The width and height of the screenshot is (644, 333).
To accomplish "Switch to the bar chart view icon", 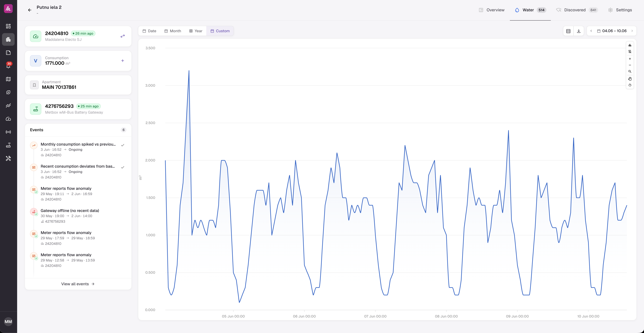I will [630, 45].
